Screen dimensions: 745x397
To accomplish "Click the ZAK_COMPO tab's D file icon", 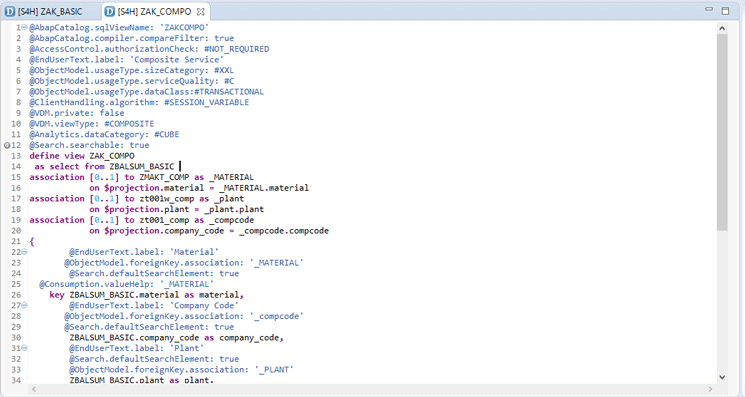I will (110, 11).
